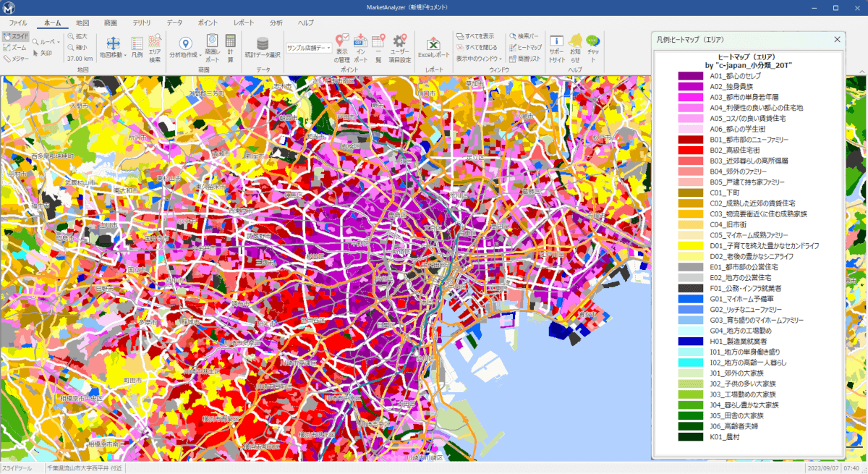
Task: Click すべてを閉じる close all windows
Action: click(x=477, y=47)
